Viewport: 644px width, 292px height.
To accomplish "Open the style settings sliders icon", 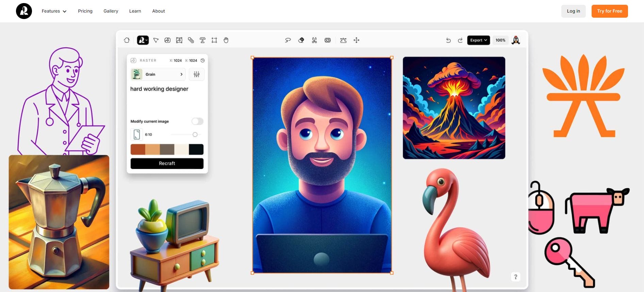I will pos(197,74).
